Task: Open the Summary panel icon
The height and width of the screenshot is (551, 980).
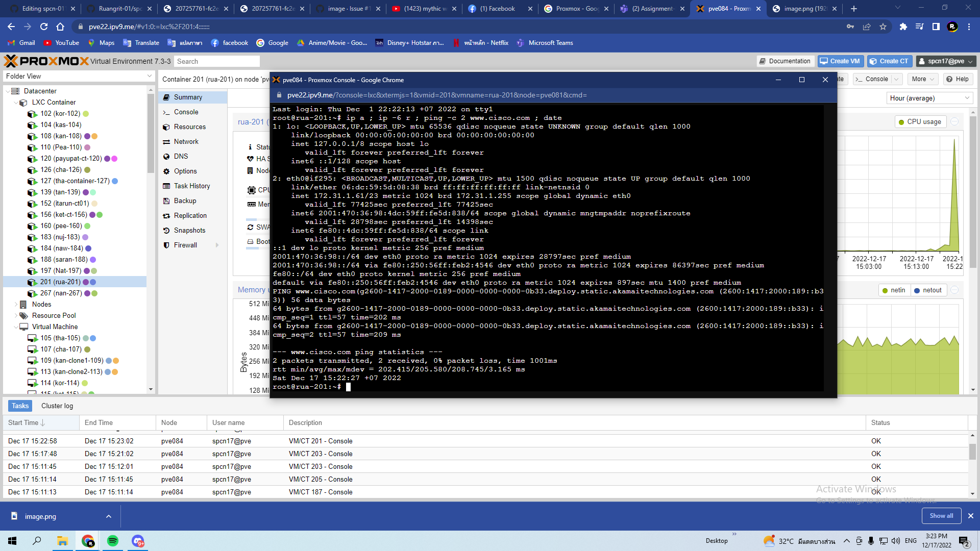Action: tap(166, 97)
